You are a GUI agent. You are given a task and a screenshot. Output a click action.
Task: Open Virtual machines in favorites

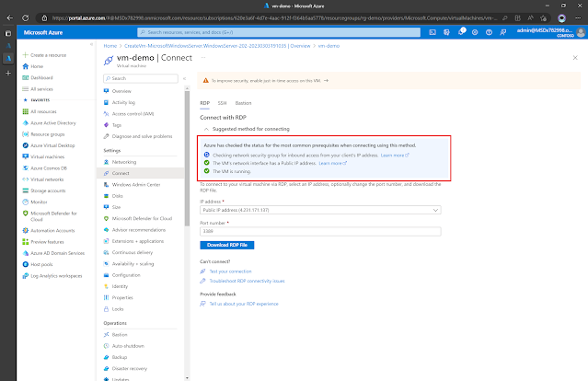43,156
